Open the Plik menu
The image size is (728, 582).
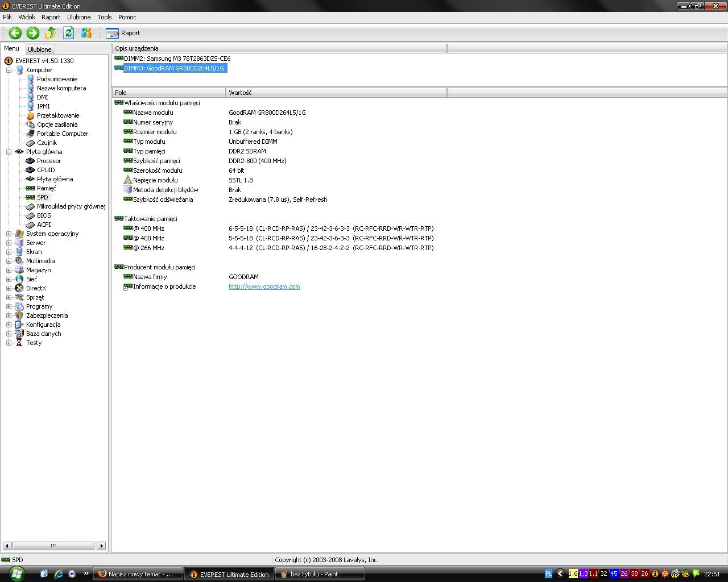tap(7, 17)
